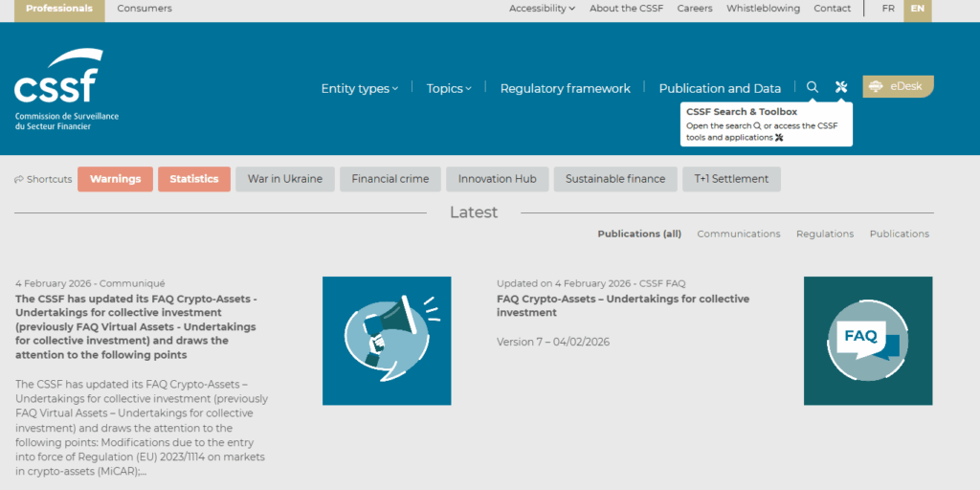Open Publication and Data menu
Screen dimensions: 980x490
point(720,88)
